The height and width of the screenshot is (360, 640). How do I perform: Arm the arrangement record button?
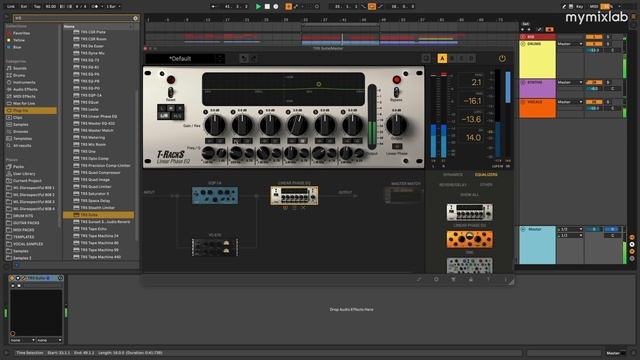coord(276,7)
